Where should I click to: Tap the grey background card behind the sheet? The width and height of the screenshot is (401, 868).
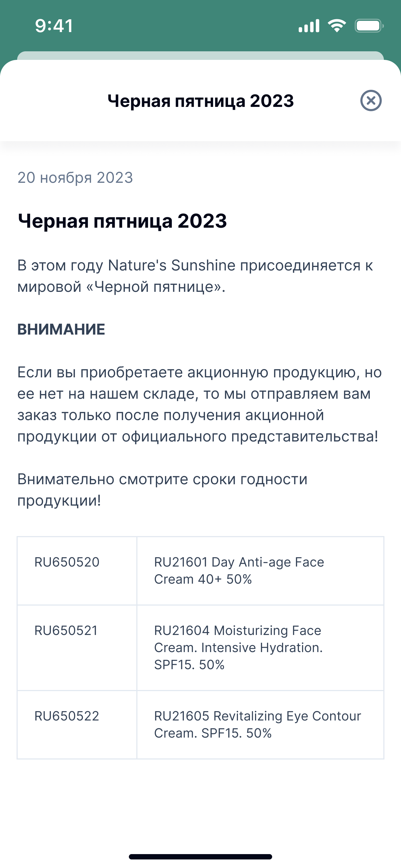pyautogui.click(x=200, y=55)
